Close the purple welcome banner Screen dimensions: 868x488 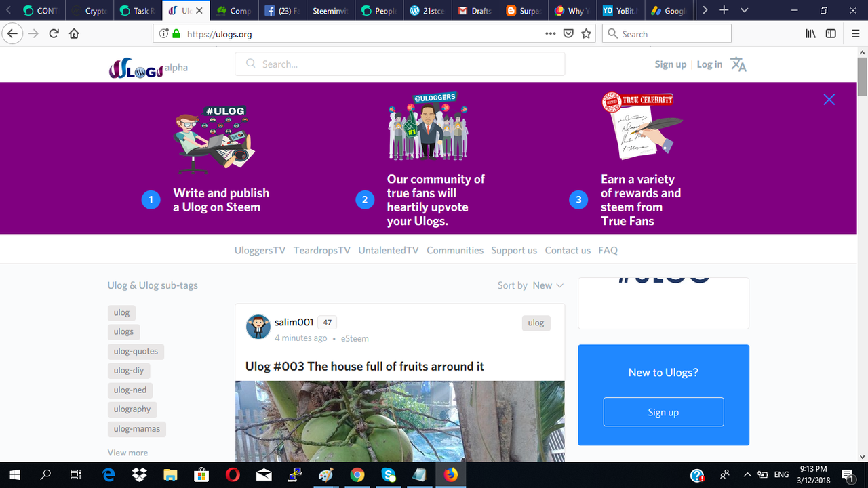point(829,100)
